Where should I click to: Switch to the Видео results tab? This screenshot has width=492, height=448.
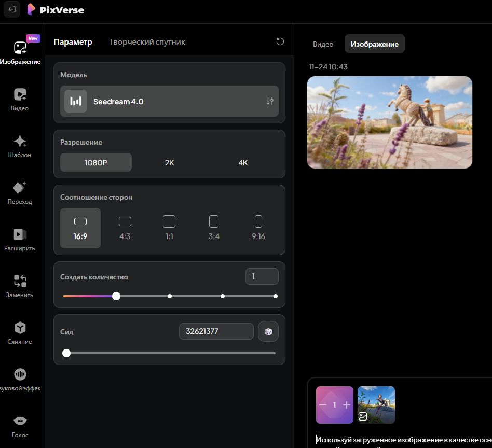323,44
